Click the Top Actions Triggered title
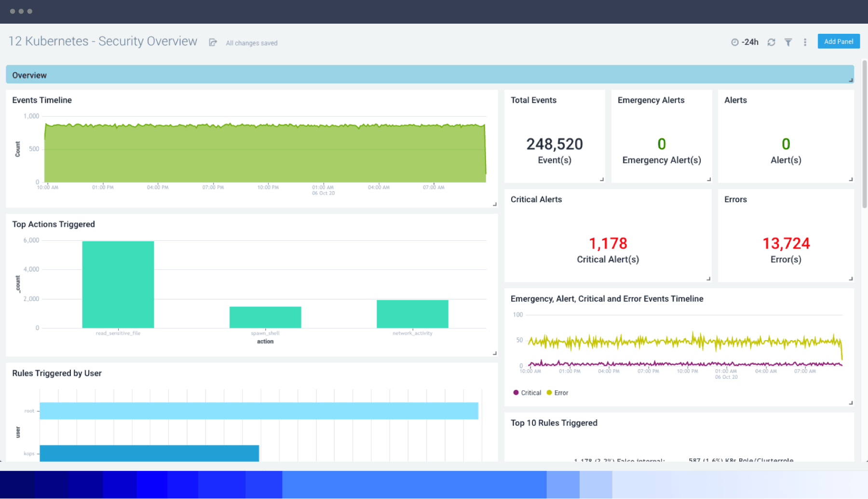This screenshot has height=499, width=868. [x=54, y=224]
